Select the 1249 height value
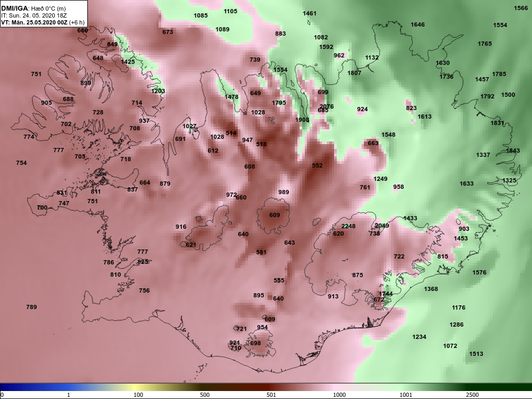The width and height of the screenshot is (532, 399). [380, 179]
